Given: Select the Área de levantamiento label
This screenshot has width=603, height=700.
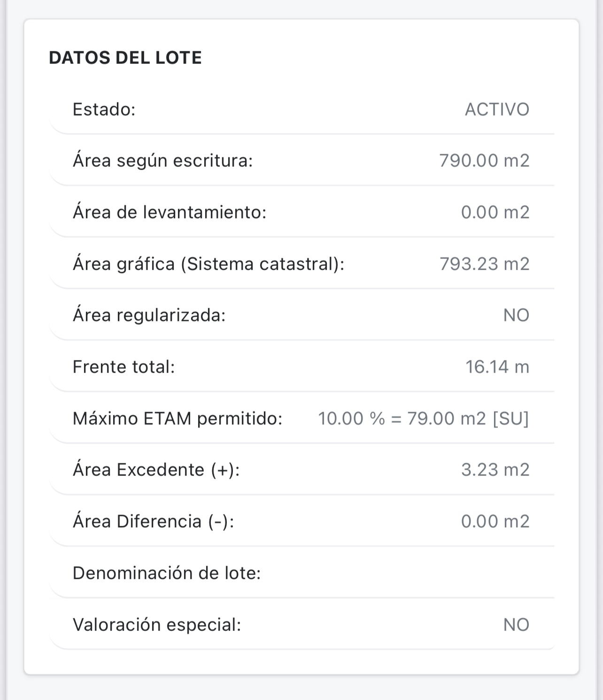Looking at the screenshot, I should point(170,212).
